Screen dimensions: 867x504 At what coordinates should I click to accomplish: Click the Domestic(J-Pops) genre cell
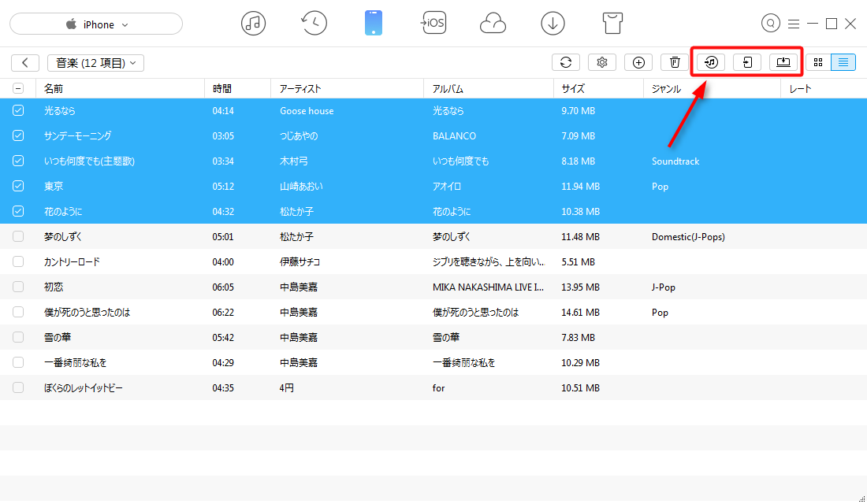[x=688, y=236]
